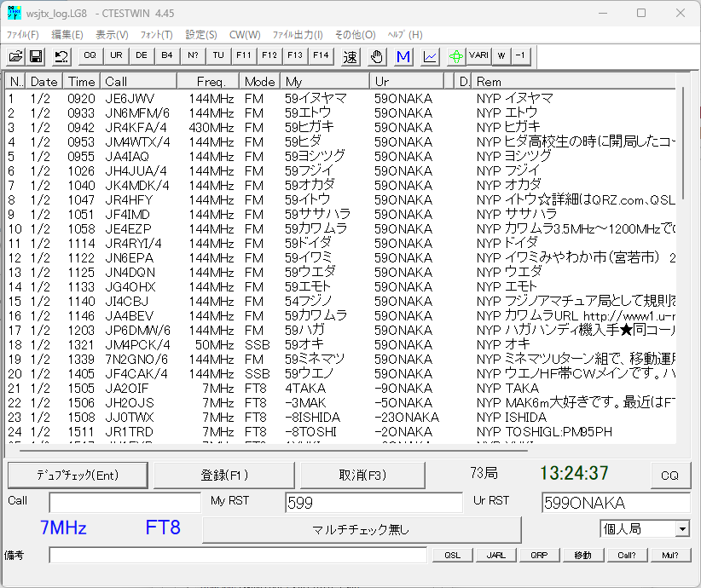Click the blue 7MHz band indicator

(63, 527)
